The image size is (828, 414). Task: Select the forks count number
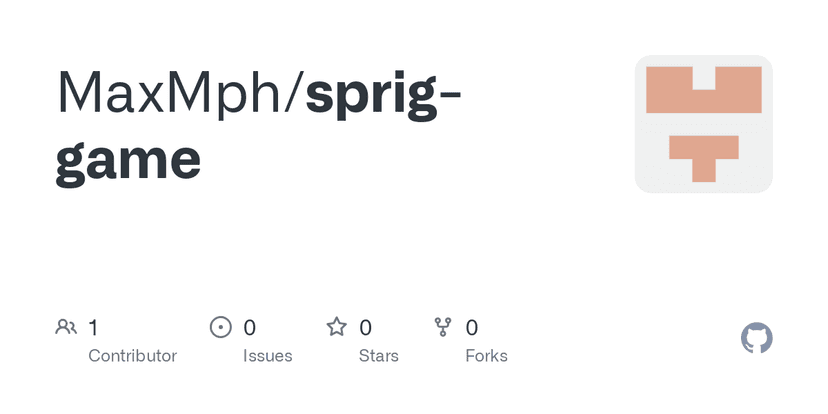[472, 327]
